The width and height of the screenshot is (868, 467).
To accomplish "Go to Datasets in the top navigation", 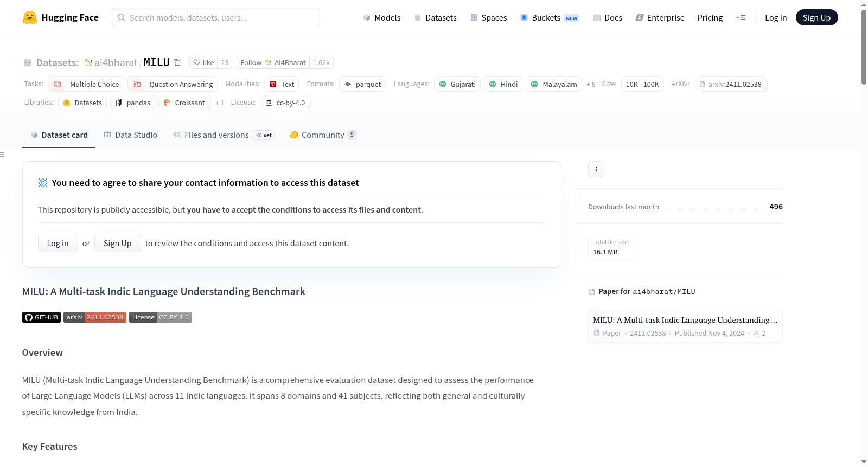I will [436, 17].
